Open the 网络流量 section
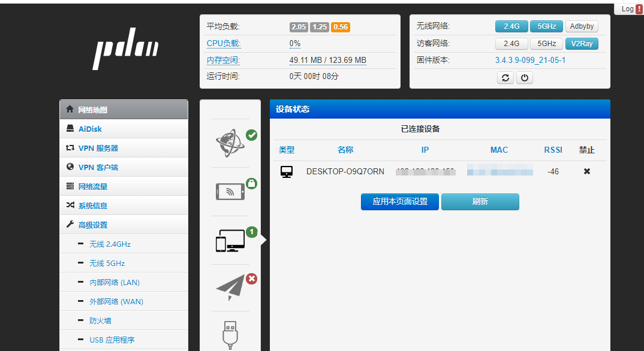 point(95,186)
